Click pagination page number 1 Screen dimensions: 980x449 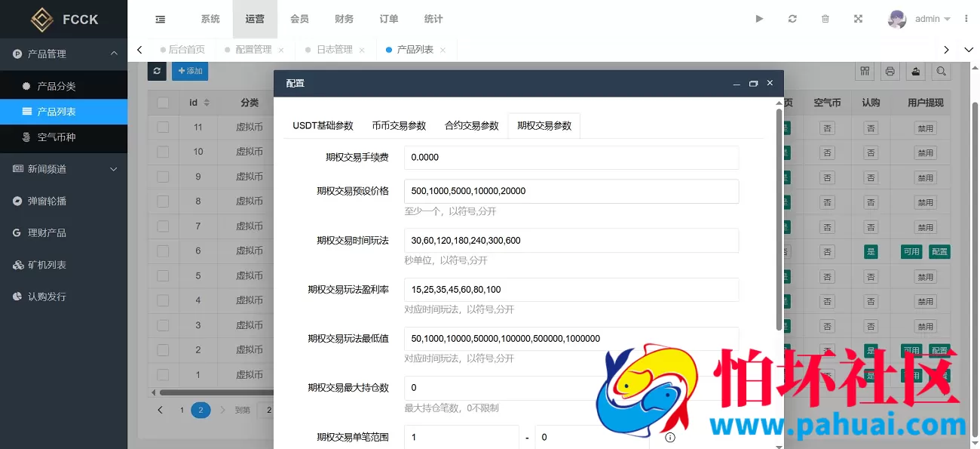coord(182,410)
